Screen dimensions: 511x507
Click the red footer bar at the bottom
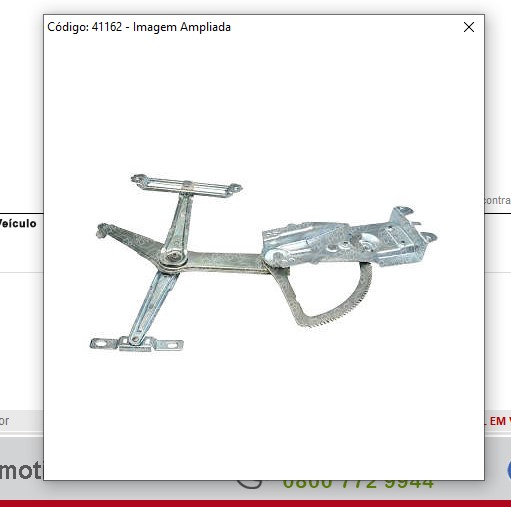[255, 503]
